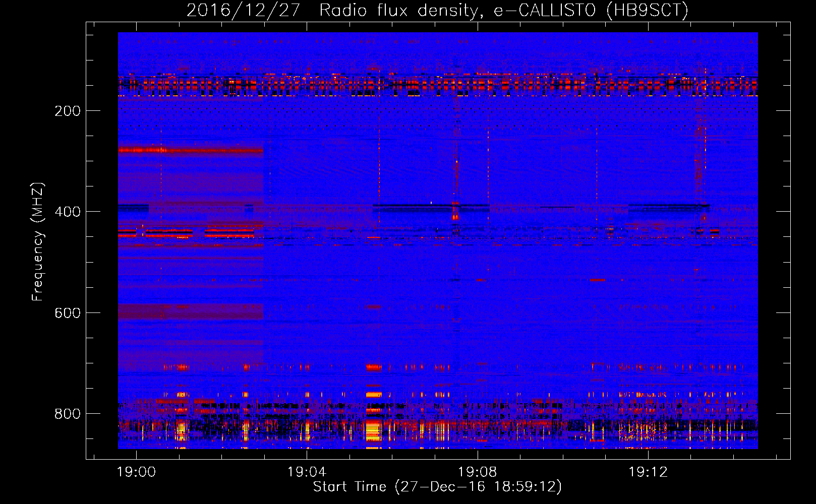Click the 600 frequency tick label
Viewport: 816px width, 504px height.
tap(68, 313)
